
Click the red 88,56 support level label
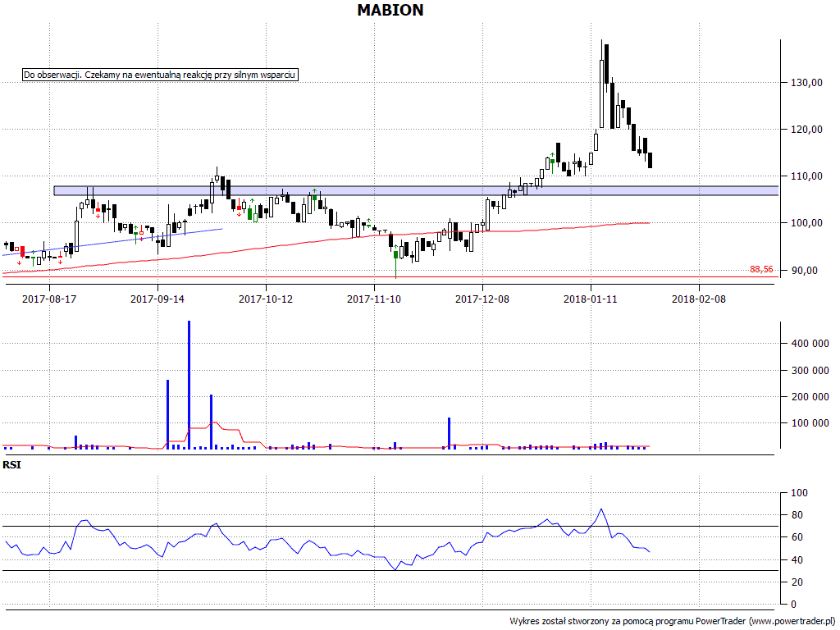point(761,269)
